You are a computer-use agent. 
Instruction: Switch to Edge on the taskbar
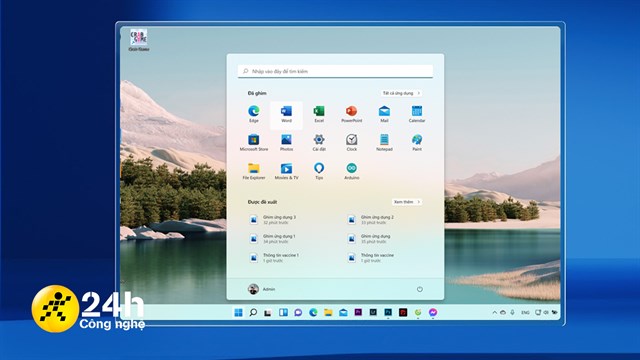[313, 313]
